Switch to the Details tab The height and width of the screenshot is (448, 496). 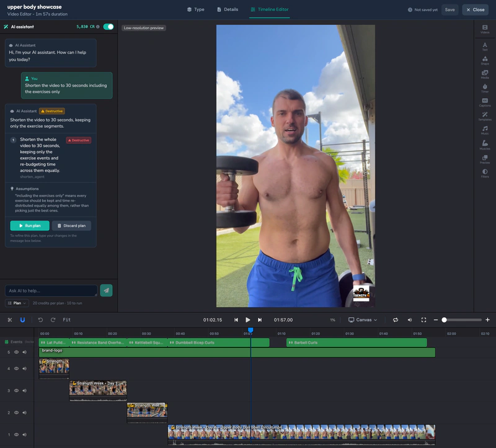[x=228, y=9]
